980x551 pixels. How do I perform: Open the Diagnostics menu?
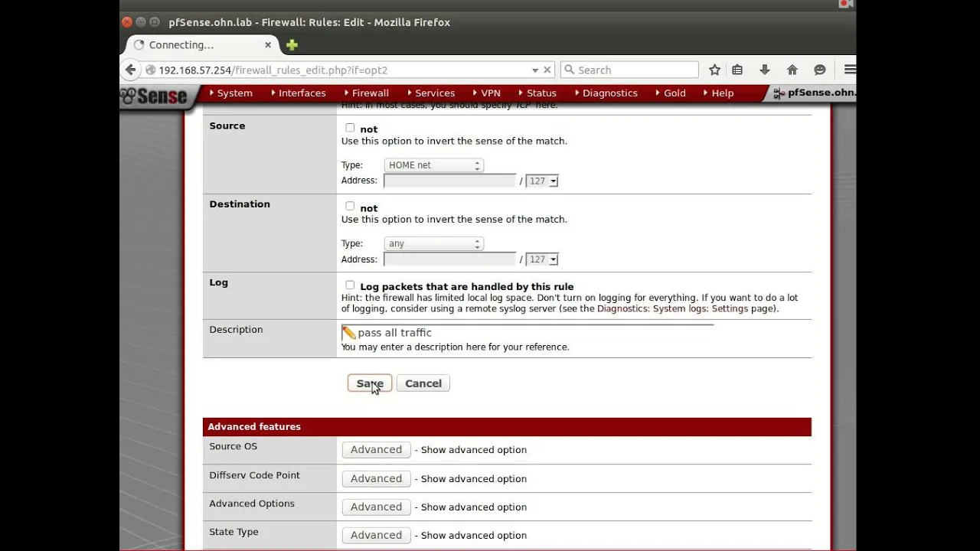tap(609, 93)
